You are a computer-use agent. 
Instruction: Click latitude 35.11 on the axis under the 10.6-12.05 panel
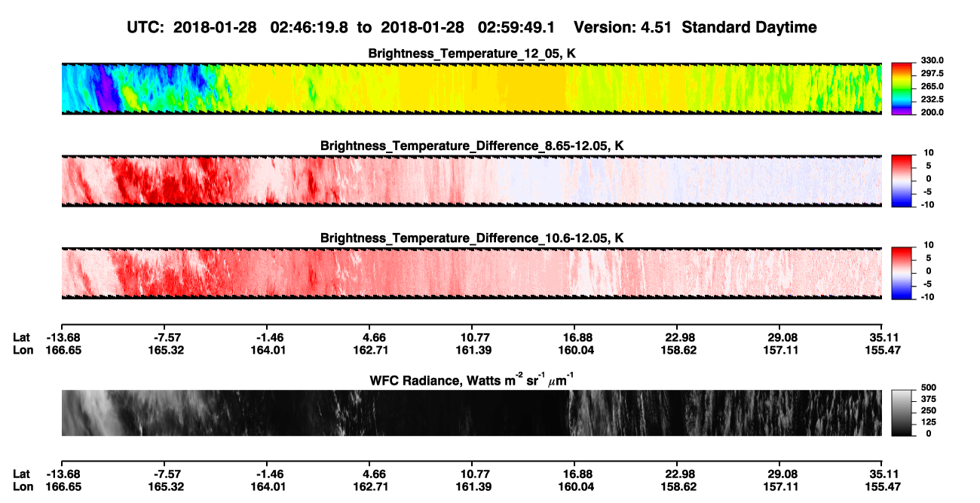point(883,337)
